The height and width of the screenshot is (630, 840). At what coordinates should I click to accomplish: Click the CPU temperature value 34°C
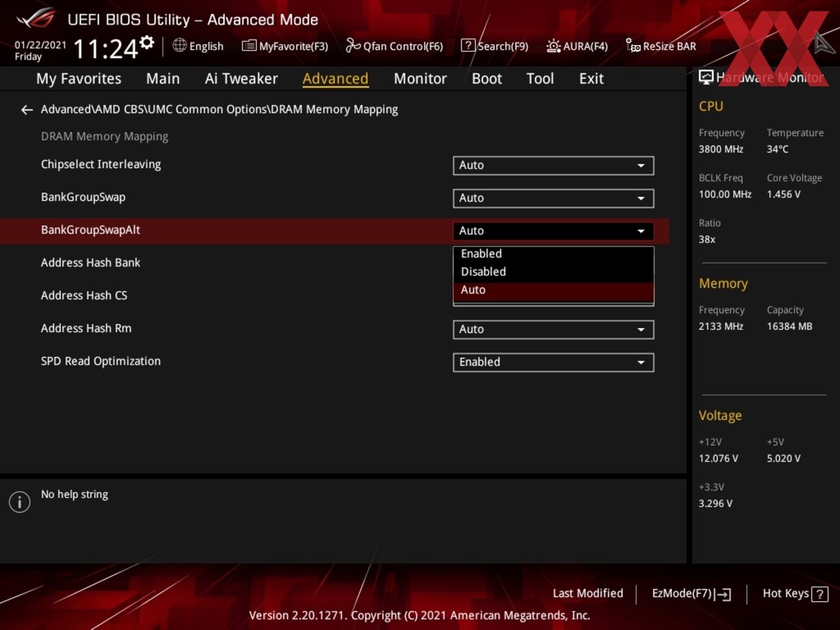point(778,149)
